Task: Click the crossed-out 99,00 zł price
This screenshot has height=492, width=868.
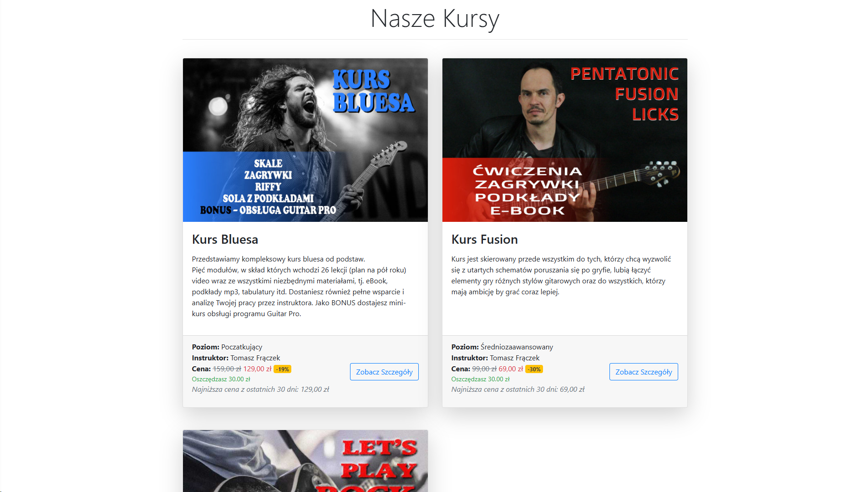Action: (x=484, y=369)
